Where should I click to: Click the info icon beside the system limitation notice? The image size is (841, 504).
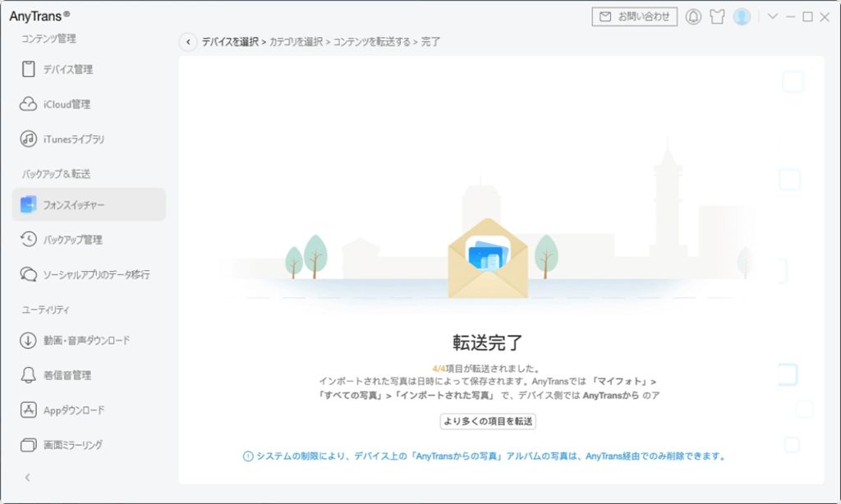tap(248, 456)
